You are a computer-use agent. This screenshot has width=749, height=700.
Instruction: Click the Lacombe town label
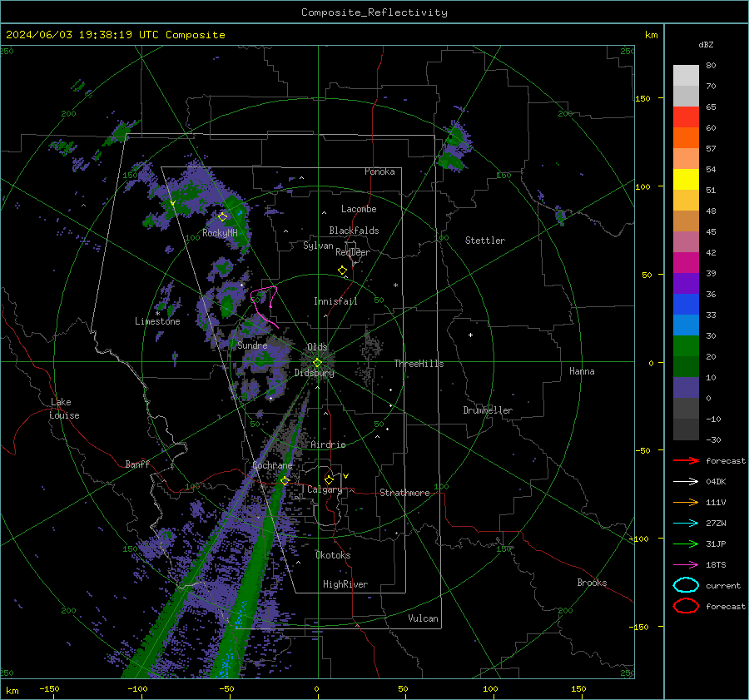(358, 209)
